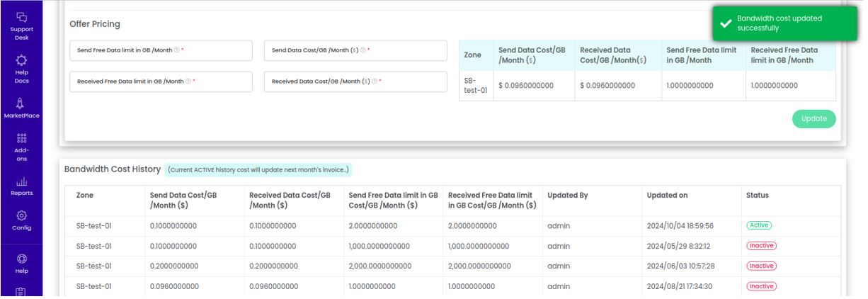Click the Updated By column header
The height and width of the screenshot is (299, 868).
[568, 195]
